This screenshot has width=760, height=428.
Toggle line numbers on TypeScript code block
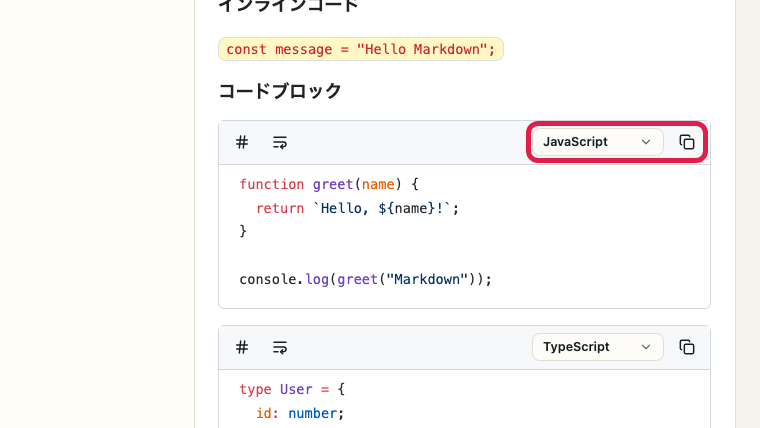[x=242, y=348]
